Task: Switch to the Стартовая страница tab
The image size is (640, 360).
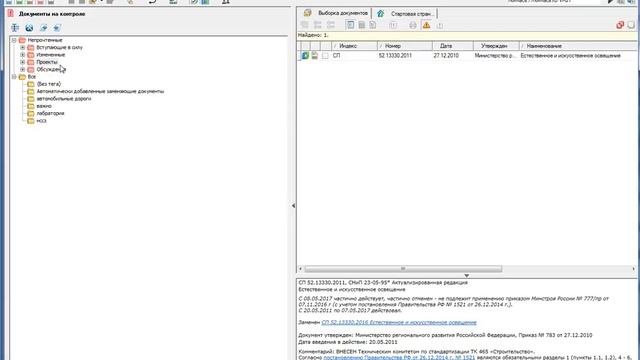Action: click(406, 13)
